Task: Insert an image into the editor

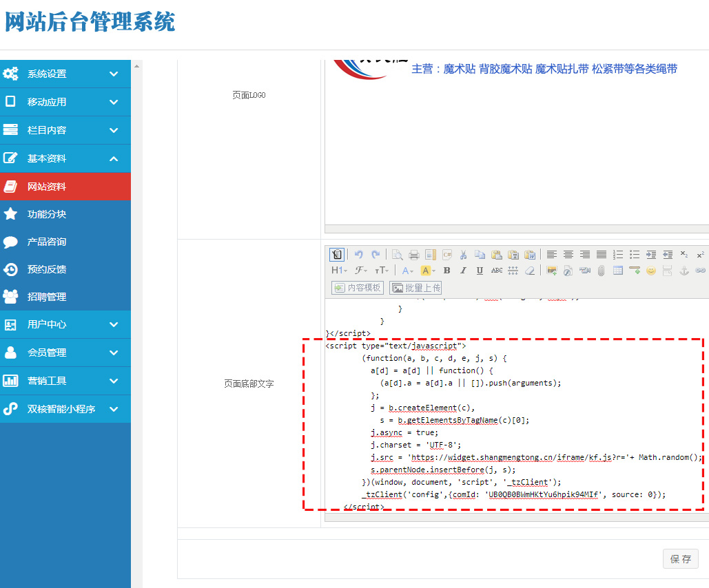Action: 552,271
